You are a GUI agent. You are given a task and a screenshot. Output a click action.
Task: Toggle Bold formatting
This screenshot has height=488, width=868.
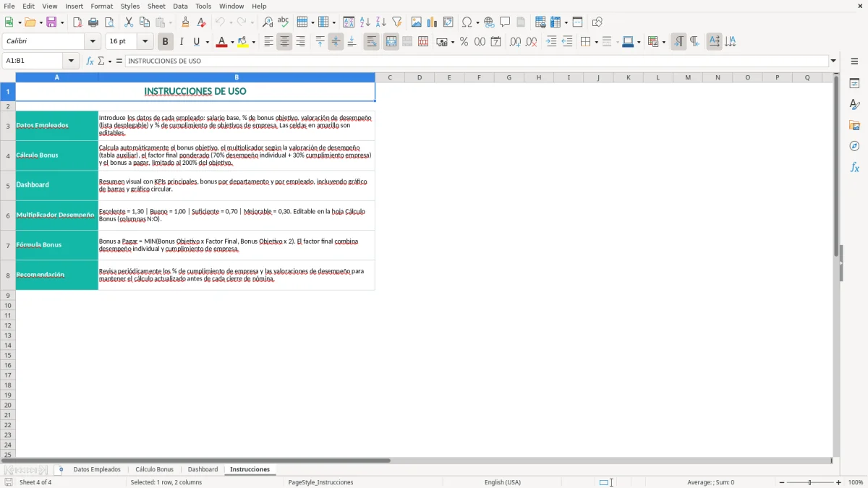point(166,42)
